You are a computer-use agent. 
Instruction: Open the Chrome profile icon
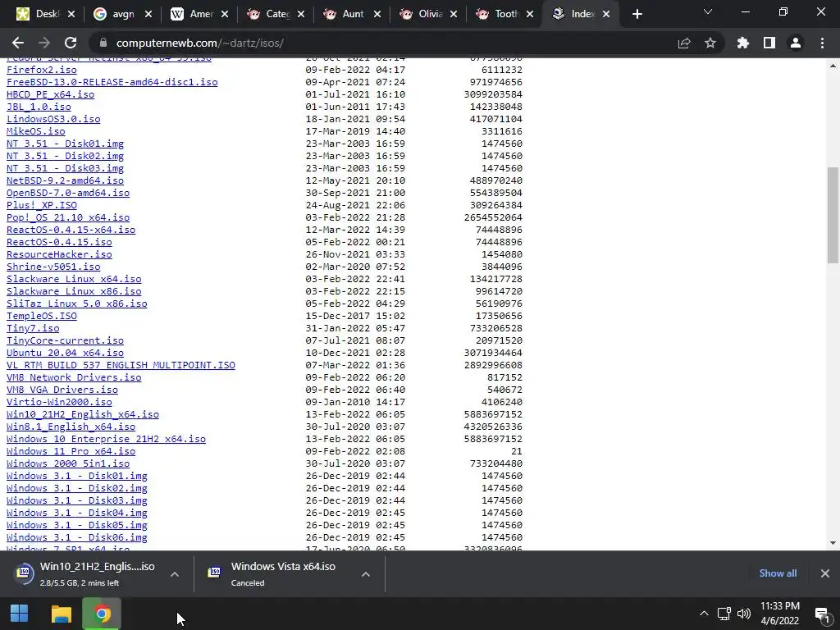pos(796,43)
